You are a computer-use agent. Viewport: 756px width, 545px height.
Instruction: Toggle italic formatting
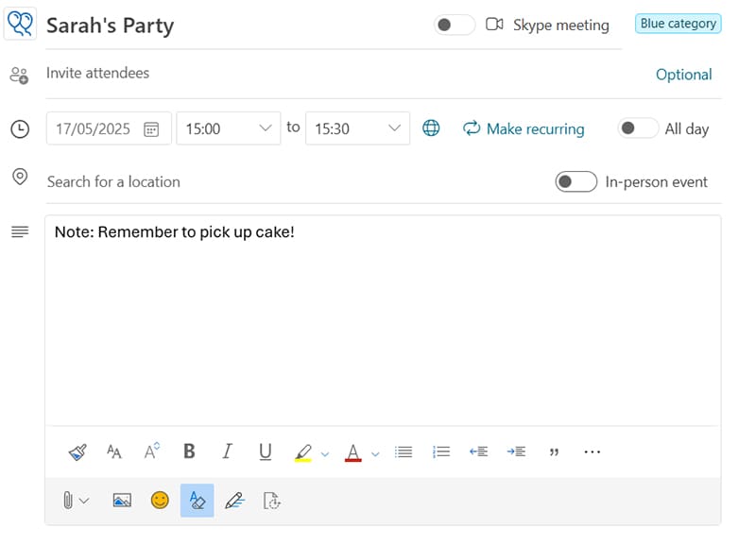[x=227, y=452]
